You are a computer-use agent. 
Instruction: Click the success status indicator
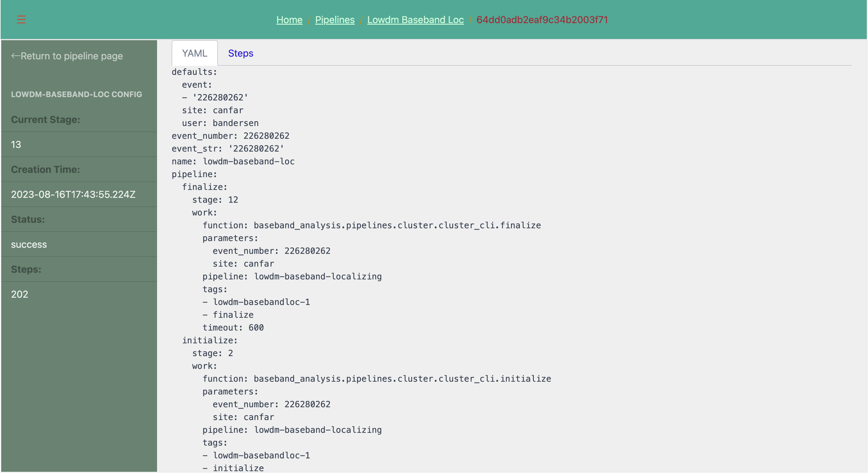pos(29,244)
